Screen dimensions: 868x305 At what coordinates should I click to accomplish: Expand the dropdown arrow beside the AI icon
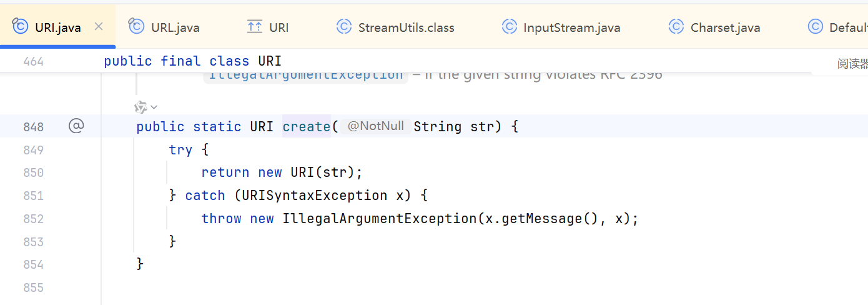click(x=154, y=107)
